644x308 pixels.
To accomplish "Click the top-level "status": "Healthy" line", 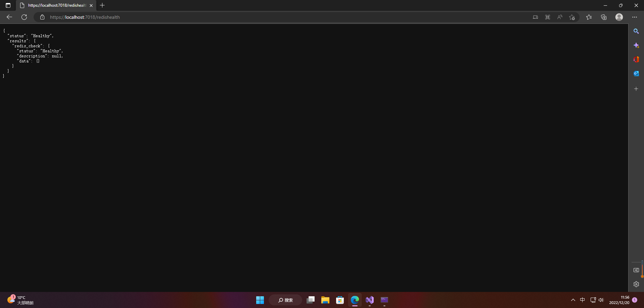I will [31, 36].
